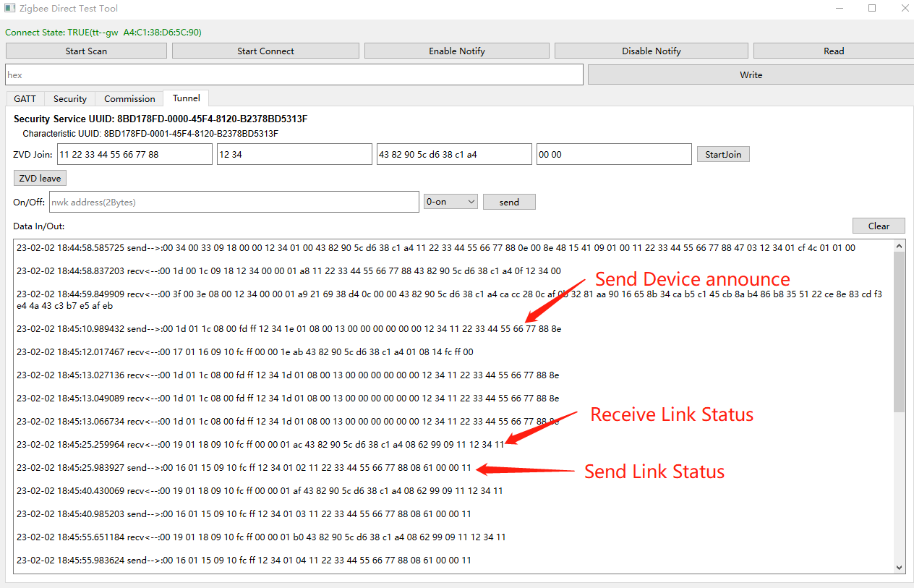Click ZVD Join field containing 12 34
The image size is (914, 588).
click(x=294, y=154)
